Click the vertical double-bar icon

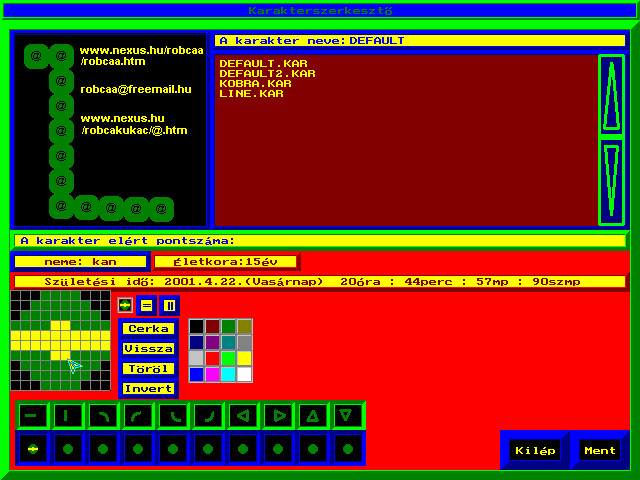click(169, 305)
